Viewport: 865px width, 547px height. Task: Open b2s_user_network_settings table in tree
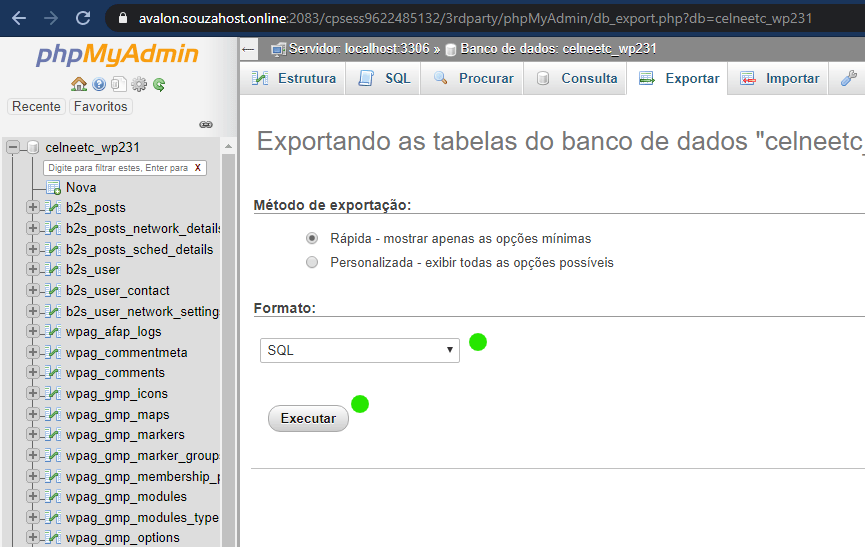coord(143,312)
